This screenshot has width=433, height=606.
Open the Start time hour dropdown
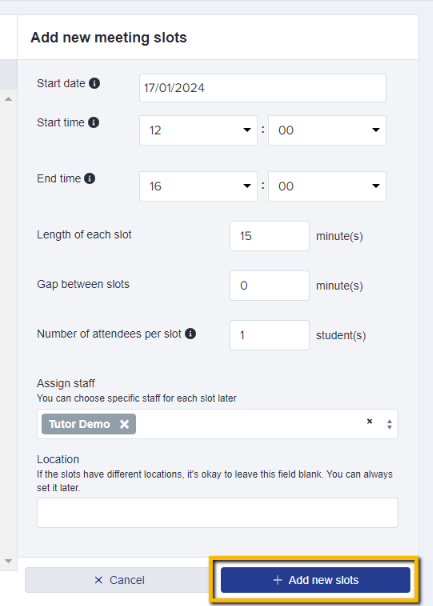click(x=198, y=130)
